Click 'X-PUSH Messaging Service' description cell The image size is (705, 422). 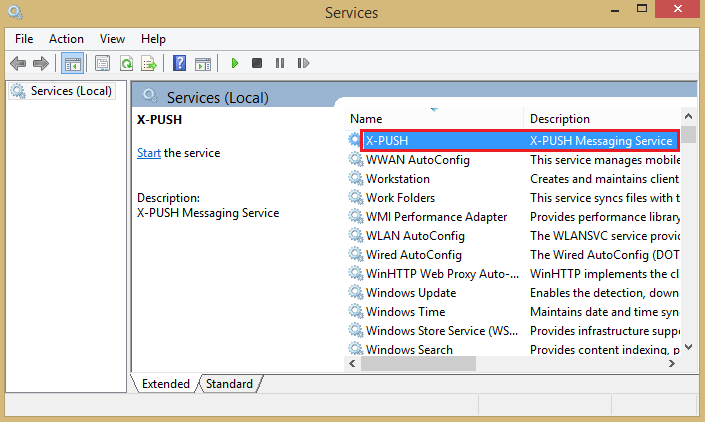(x=601, y=141)
